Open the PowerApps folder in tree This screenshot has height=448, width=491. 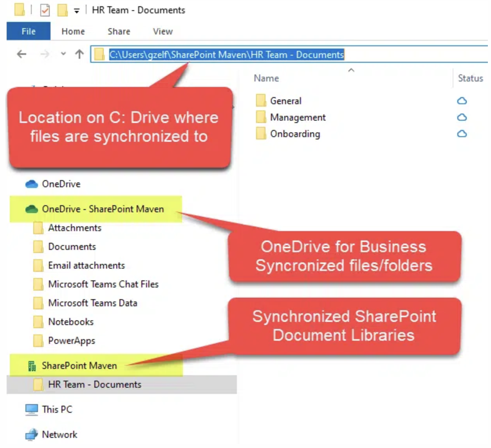(x=71, y=341)
